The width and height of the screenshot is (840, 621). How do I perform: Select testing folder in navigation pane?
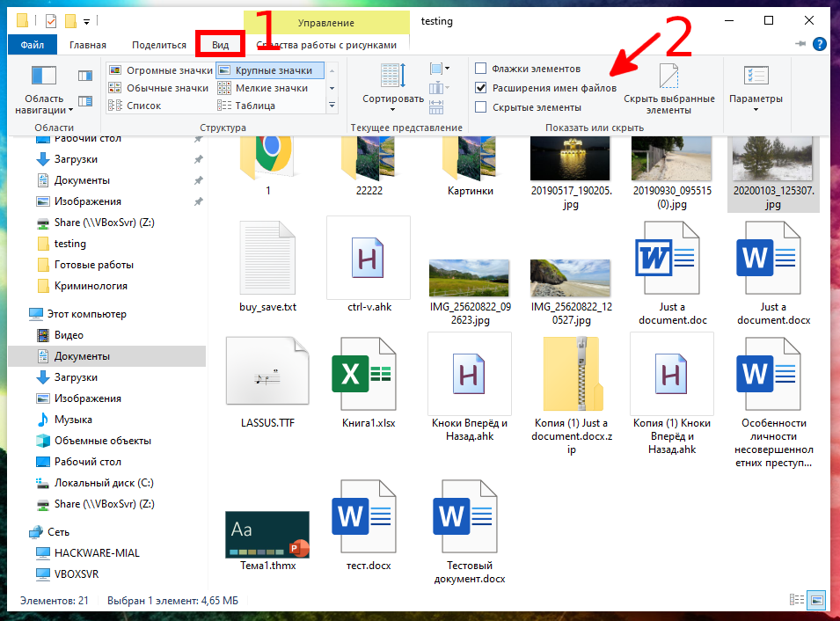(69, 244)
